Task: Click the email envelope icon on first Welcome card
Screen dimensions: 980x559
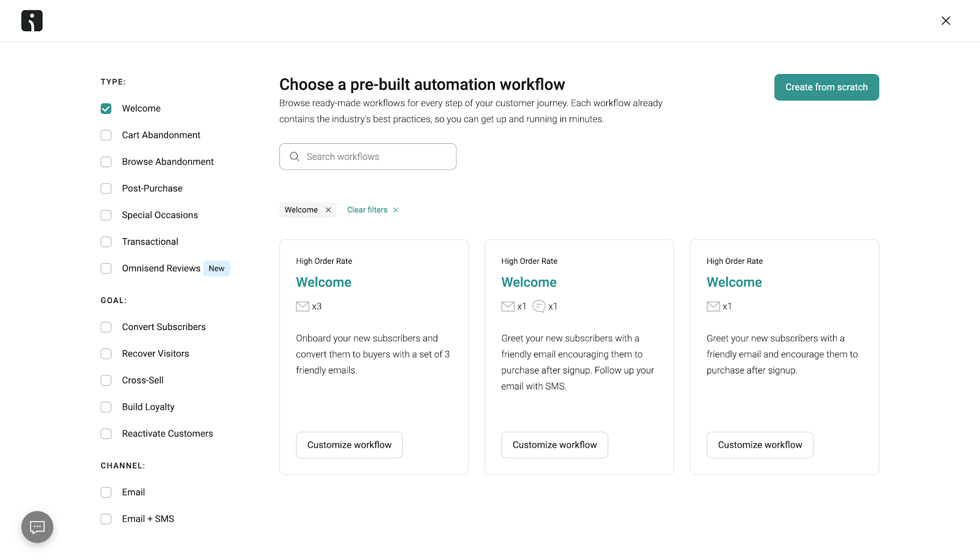Action: point(302,306)
